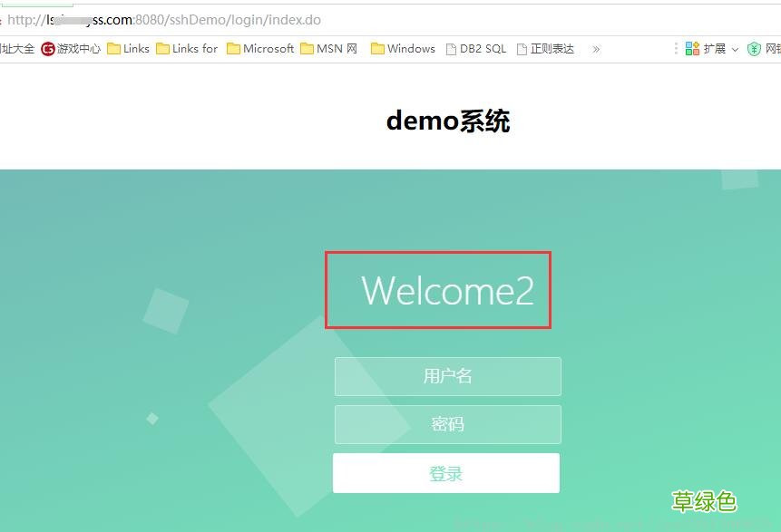Expand the dropdown arrow next to 扩展
This screenshot has height=532, width=781.
coord(735,50)
